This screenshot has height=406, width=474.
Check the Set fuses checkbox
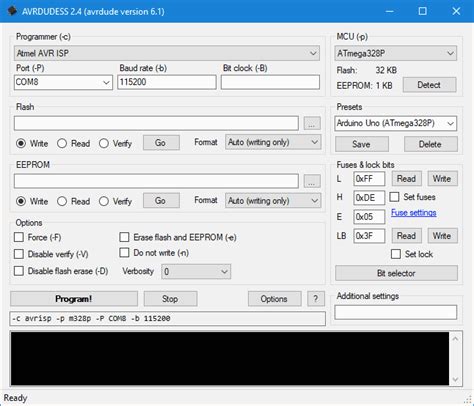pyautogui.click(x=394, y=197)
